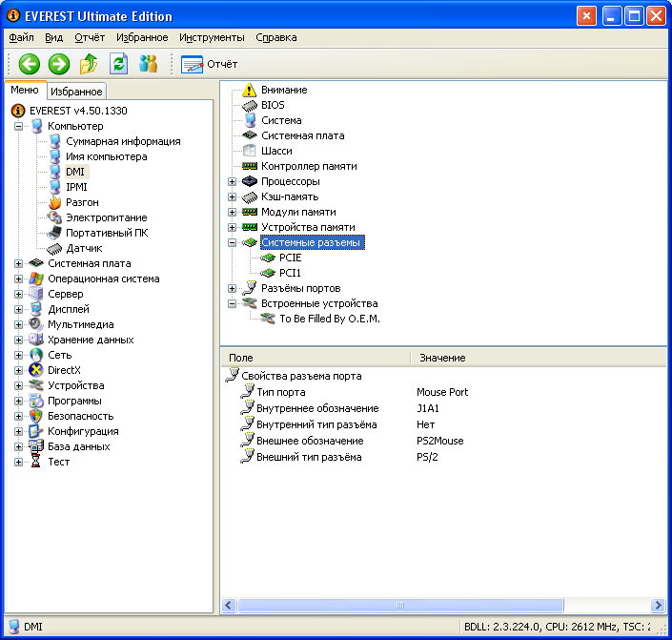This screenshot has height=640, width=672.
Task: Click the Датчик sensor chip icon
Action: pos(54,248)
